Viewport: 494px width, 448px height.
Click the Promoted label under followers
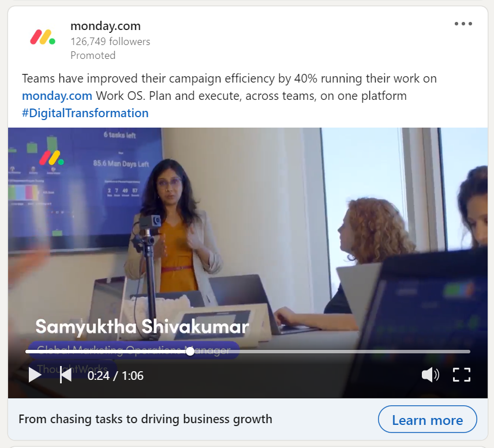pos(93,55)
